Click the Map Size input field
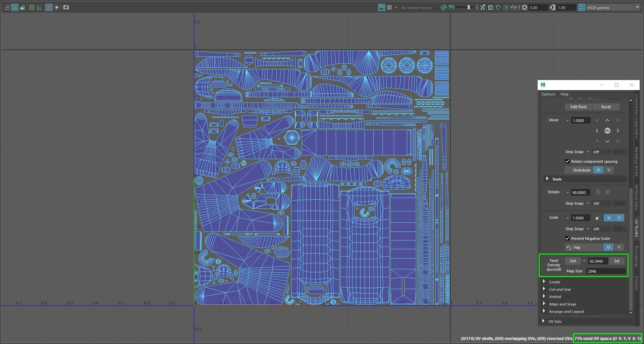The width and height of the screenshot is (644, 344). click(x=606, y=271)
